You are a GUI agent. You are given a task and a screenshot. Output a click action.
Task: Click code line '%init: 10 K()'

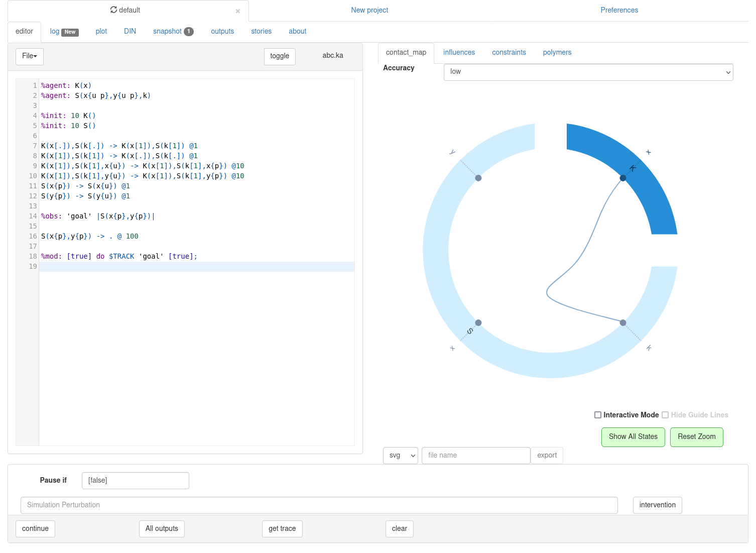[x=68, y=116]
